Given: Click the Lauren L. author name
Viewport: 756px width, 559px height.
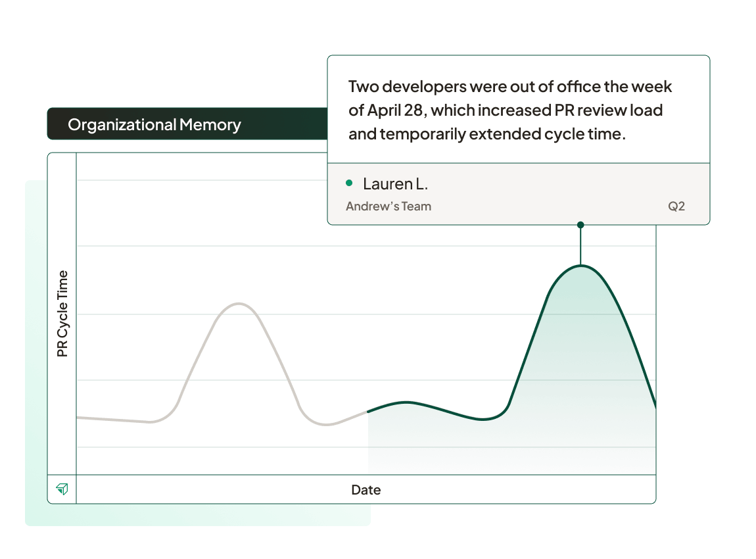Looking at the screenshot, I should click(x=394, y=183).
